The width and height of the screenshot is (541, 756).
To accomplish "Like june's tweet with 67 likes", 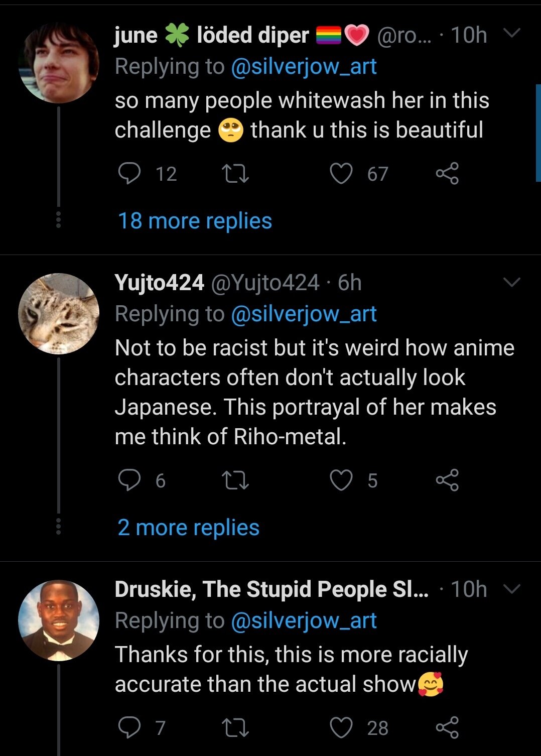I will pyautogui.click(x=341, y=174).
